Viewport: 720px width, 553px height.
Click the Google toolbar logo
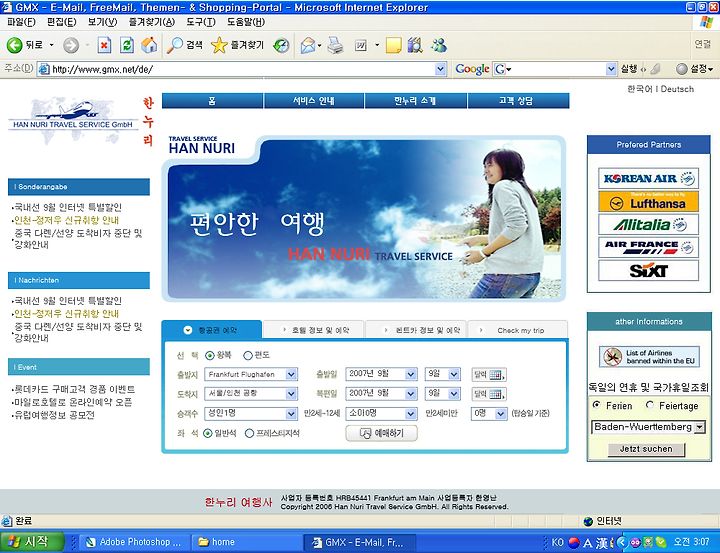[472, 69]
